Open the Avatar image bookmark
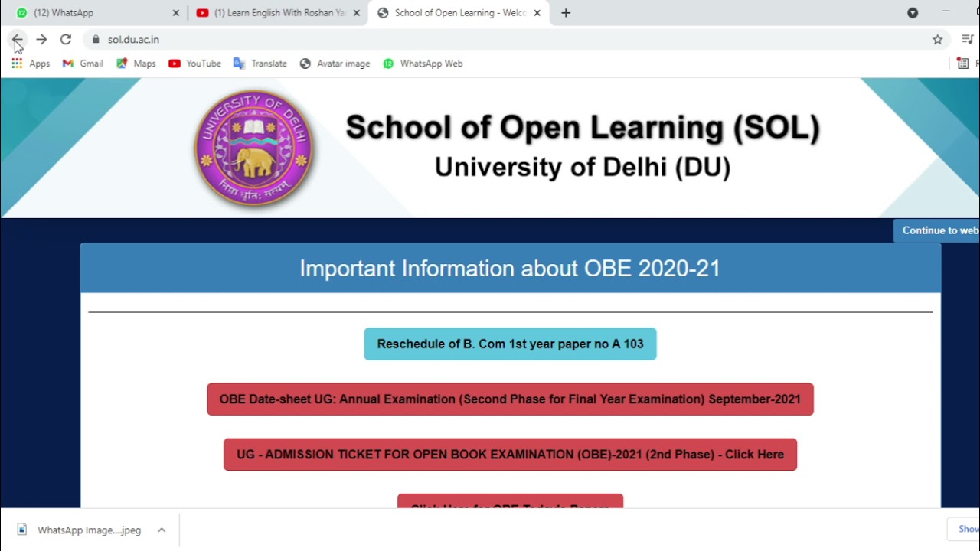980x551 pixels. tap(335, 64)
